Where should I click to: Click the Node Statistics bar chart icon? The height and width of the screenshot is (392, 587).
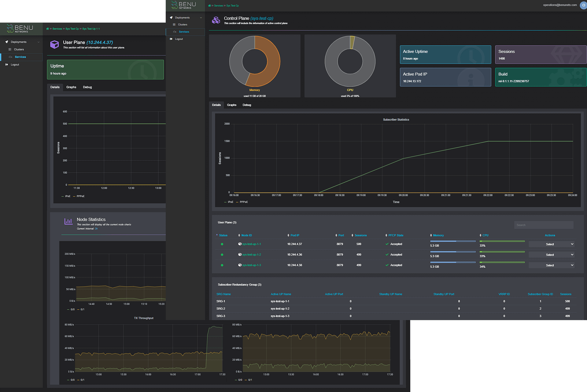pos(68,221)
